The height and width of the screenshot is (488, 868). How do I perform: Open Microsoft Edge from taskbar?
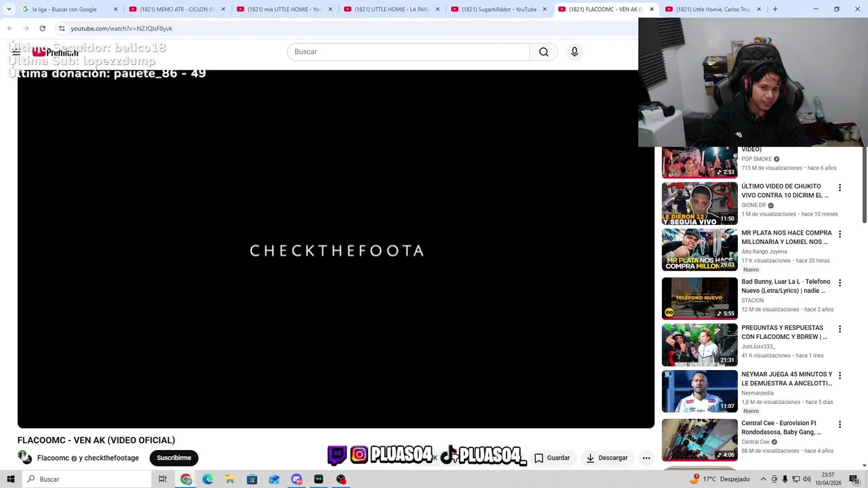point(208,479)
